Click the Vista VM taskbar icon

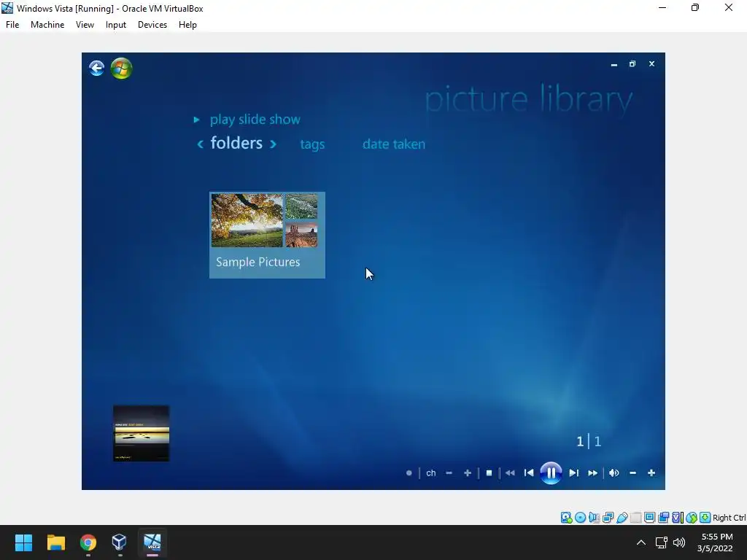tap(152, 542)
